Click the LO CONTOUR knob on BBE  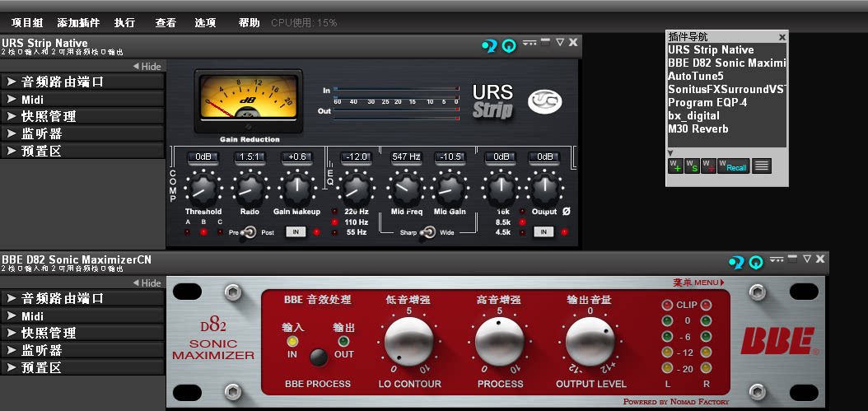tap(409, 341)
